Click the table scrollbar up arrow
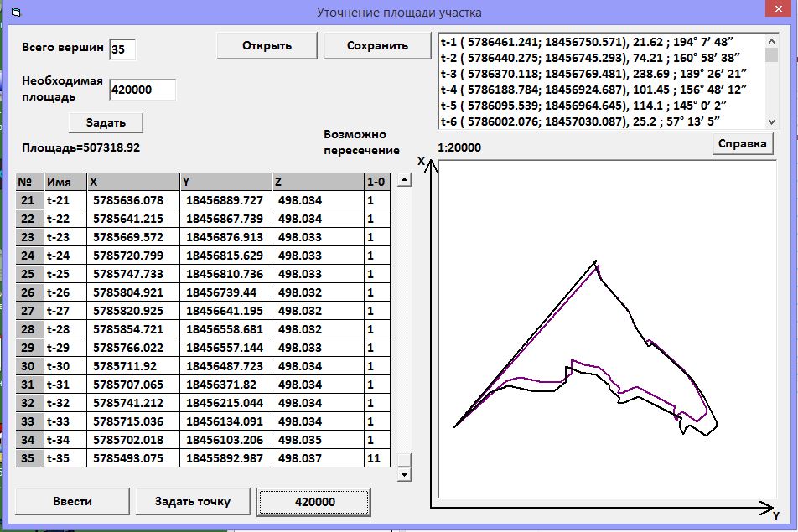This screenshot has width=798, height=532. [x=404, y=179]
